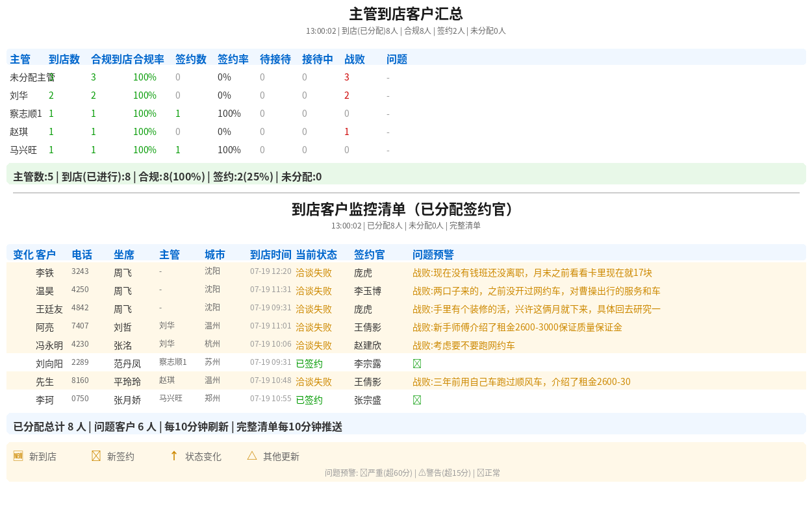Select the 到店数 column header
This screenshot has width=812, height=509.
64,59
